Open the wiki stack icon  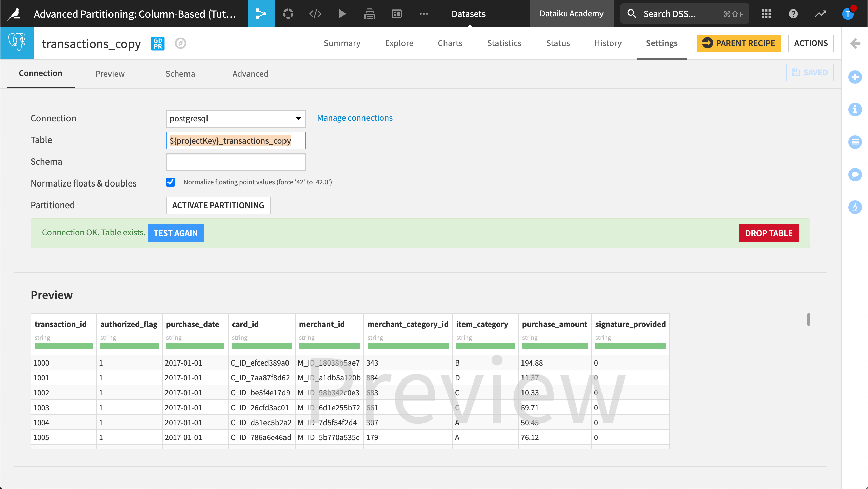pyautogui.click(x=370, y=14)
